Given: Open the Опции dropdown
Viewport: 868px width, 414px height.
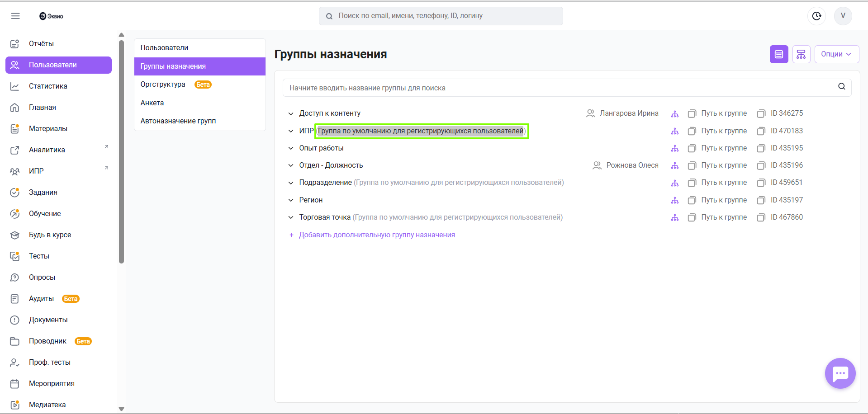Looking at the screenshot, I should click(836, 54).
